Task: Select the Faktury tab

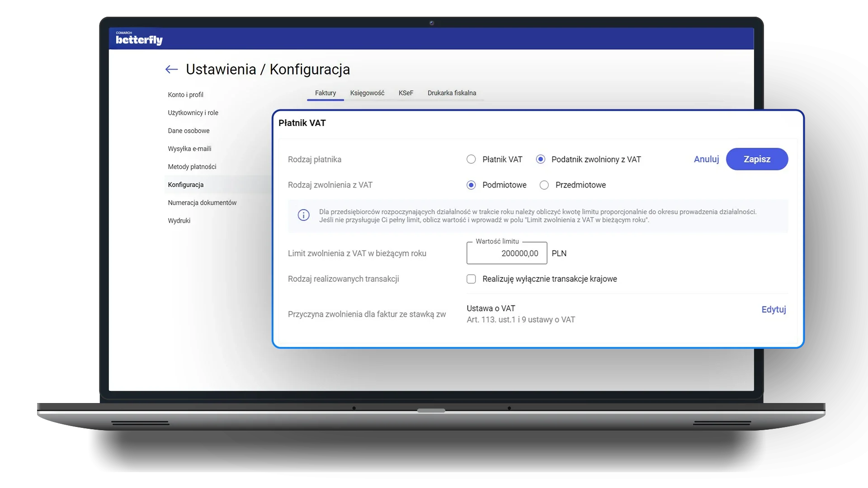Action: (x=325, y=93)
